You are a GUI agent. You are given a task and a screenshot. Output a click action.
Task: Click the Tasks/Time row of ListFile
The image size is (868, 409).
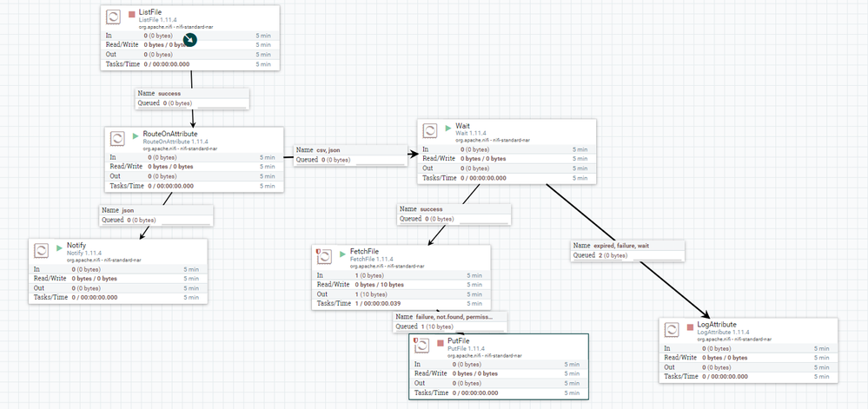190,64
